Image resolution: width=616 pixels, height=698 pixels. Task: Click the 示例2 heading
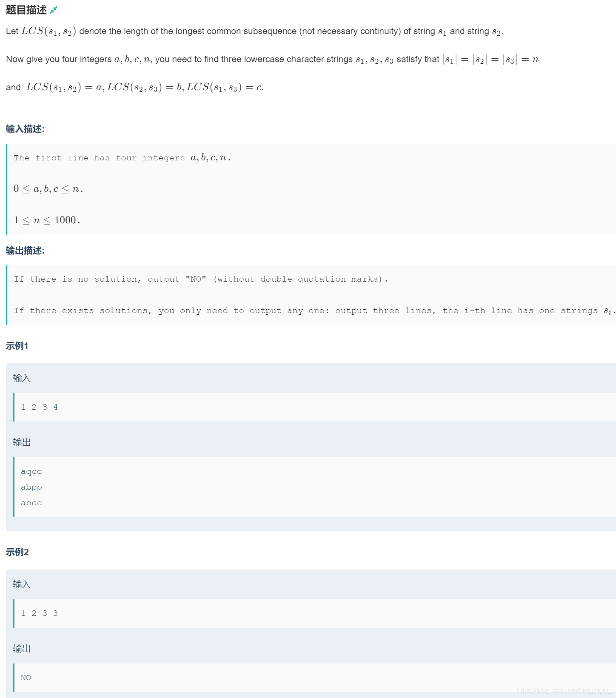(x=17, y=552)
